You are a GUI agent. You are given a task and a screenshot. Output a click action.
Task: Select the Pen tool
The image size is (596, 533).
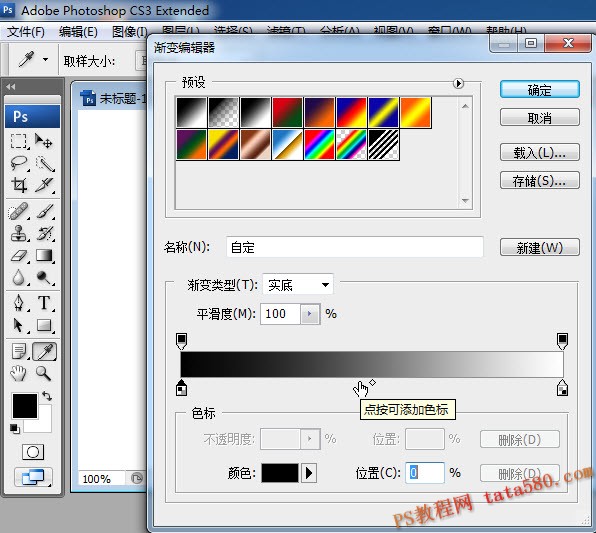click(18, 303)
